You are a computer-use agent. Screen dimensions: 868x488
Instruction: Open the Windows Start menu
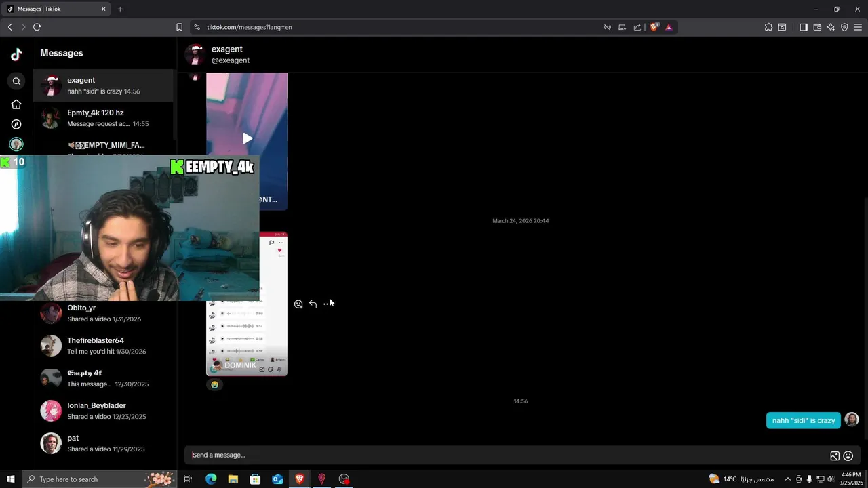click(10, 479)
